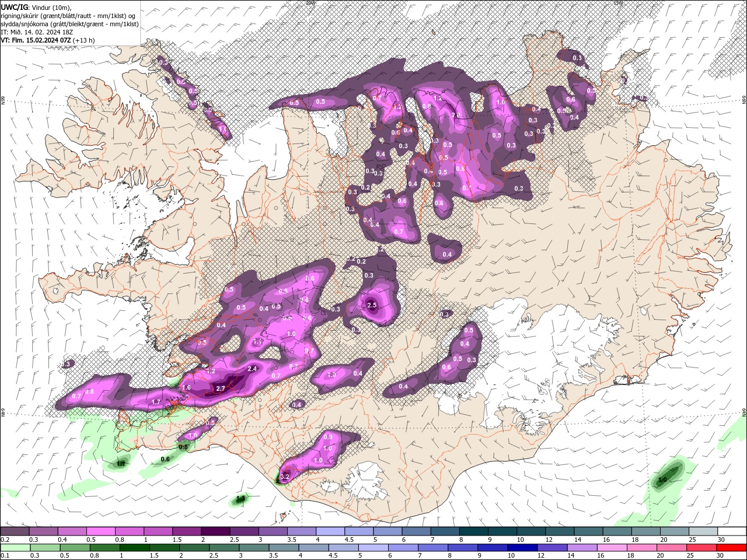
Task: Select the deep blue rain swatch between 10 and 12
Action: pos(523,548)
